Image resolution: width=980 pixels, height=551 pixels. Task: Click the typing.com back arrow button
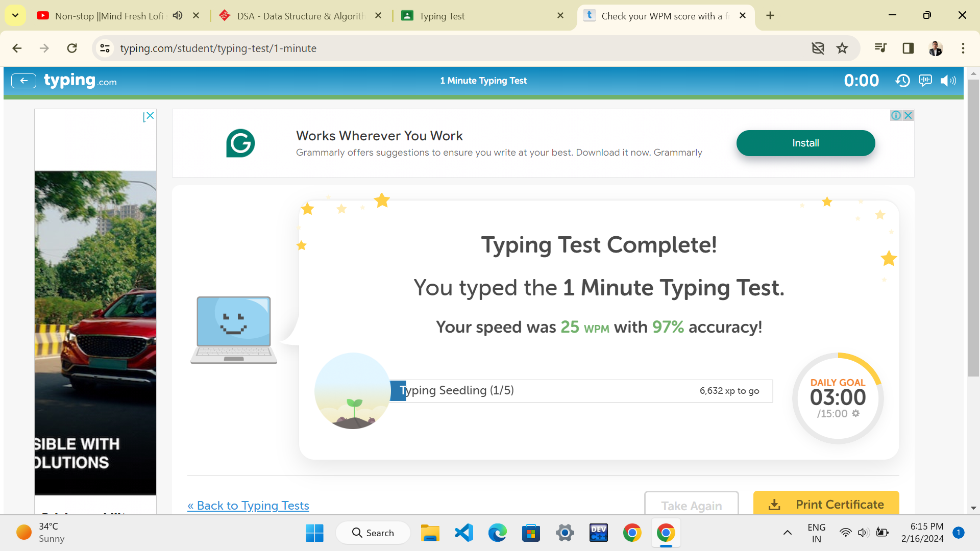click(x=23, y=81)
